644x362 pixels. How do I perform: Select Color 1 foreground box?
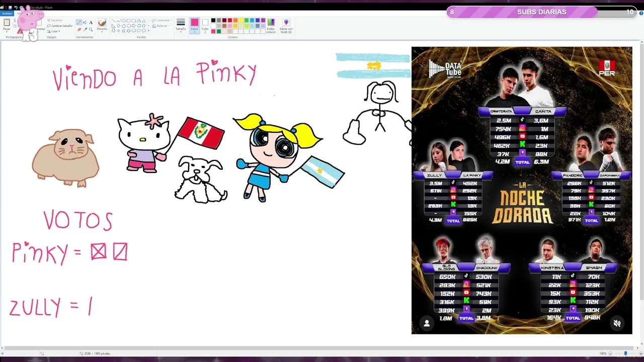195,26
